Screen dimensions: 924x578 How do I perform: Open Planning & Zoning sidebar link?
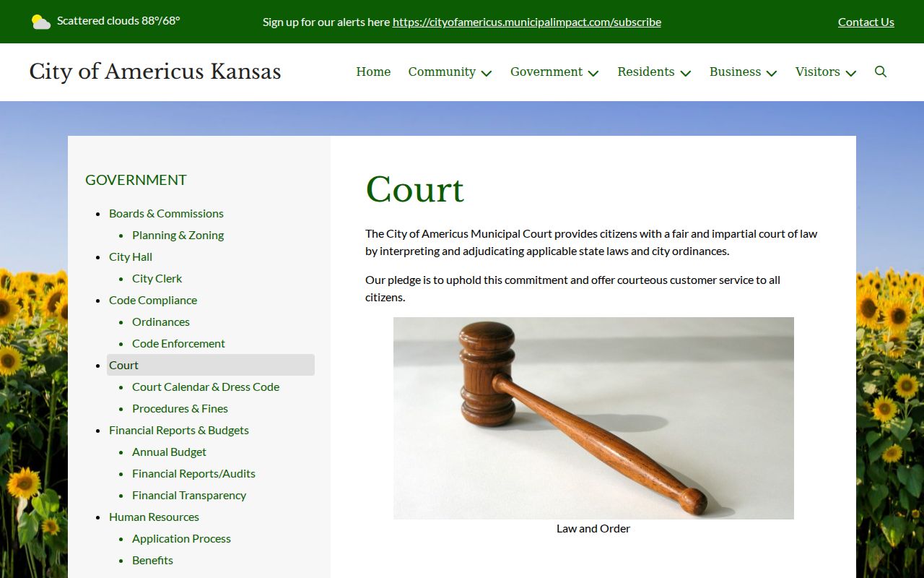(178, 235)
